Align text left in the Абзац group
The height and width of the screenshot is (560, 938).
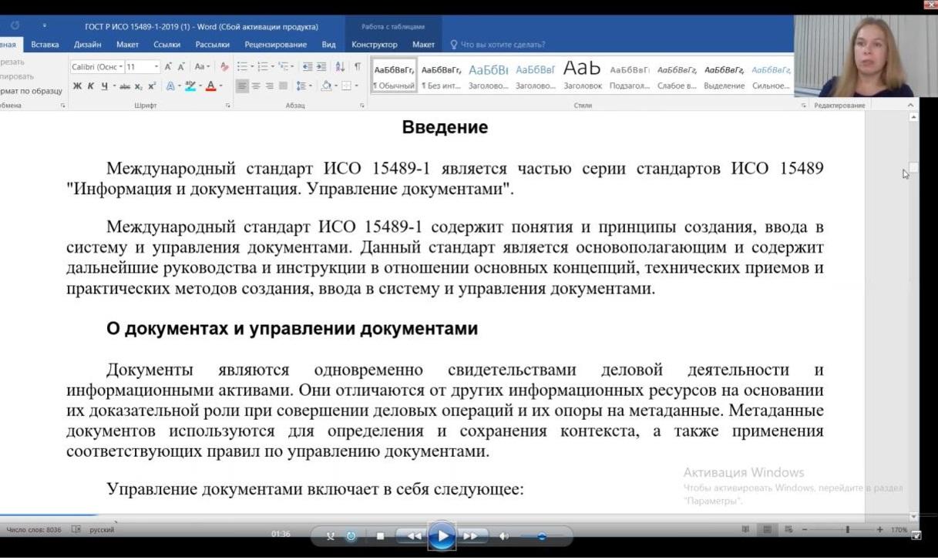[x=242, y=86]
